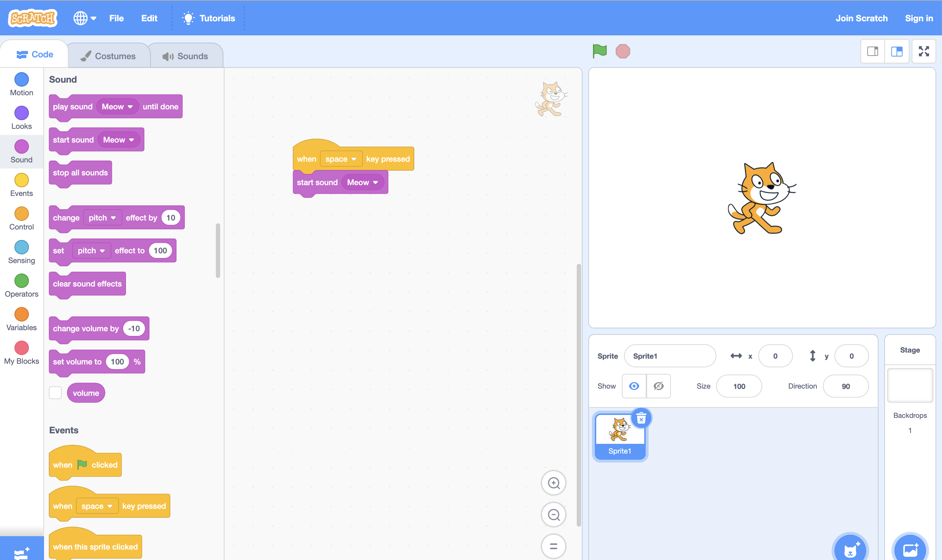Click the stop all sounds block
The width and height of the screenshot is (942, 560).
80,173
